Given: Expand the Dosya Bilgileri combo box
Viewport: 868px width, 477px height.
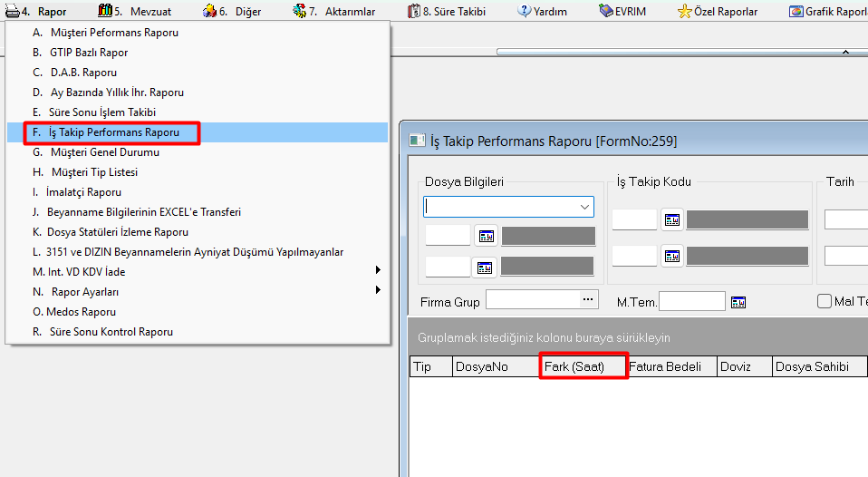Looking at the screenshot, I should tap(584, 208).
